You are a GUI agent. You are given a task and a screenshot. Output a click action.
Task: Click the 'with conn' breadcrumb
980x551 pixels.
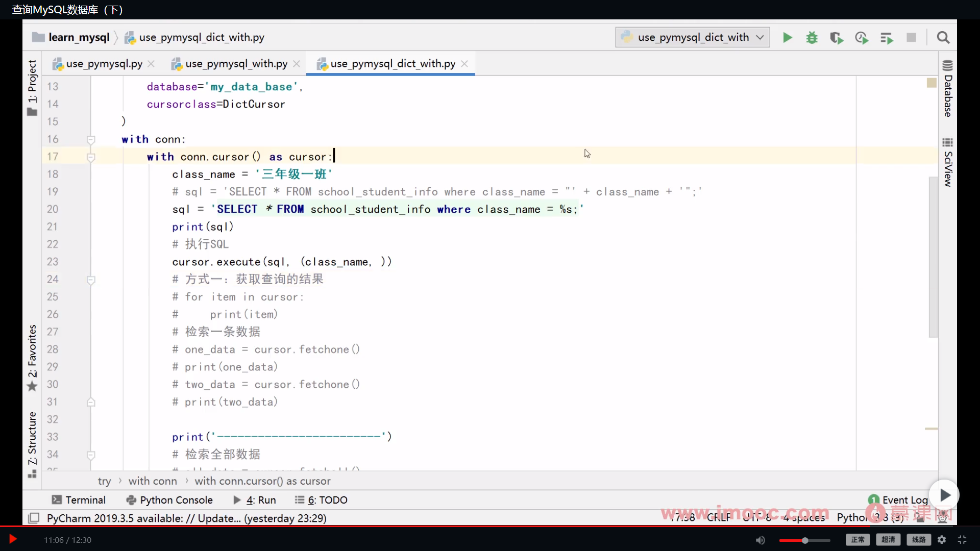(153, 481)
